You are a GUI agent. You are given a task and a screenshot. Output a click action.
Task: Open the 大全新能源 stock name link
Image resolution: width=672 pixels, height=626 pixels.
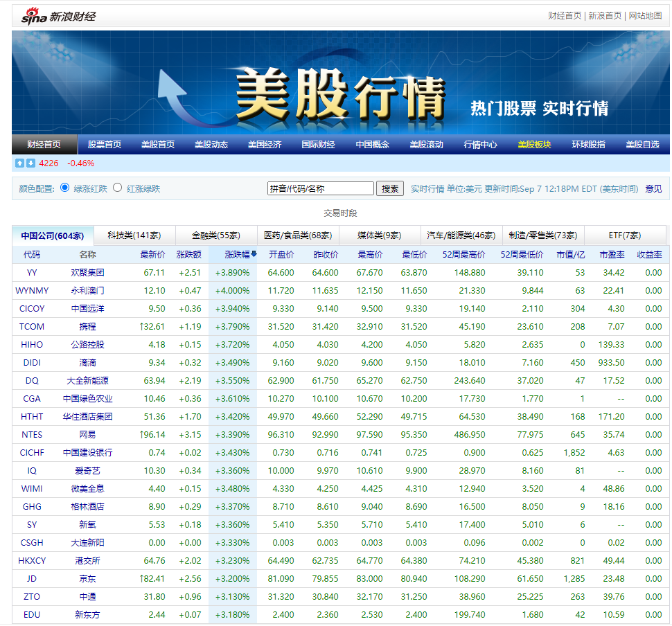(x=87, y=380)
